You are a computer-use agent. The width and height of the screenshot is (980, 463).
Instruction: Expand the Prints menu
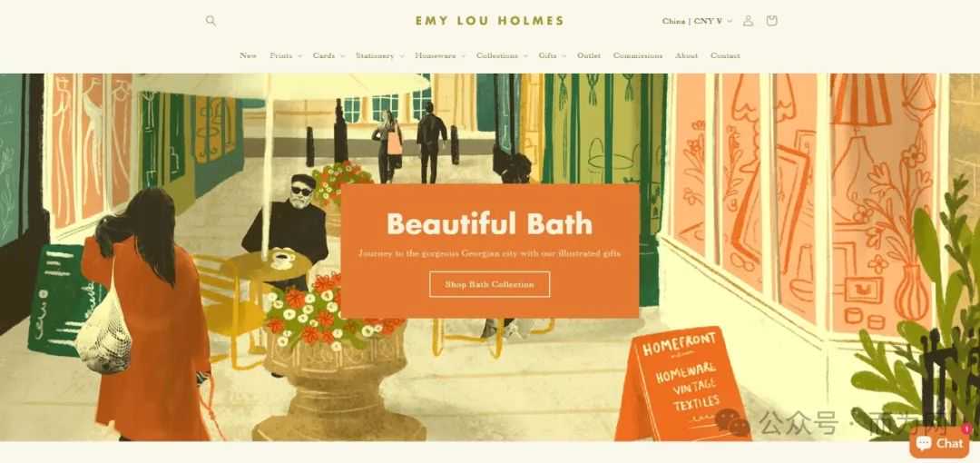286,55
